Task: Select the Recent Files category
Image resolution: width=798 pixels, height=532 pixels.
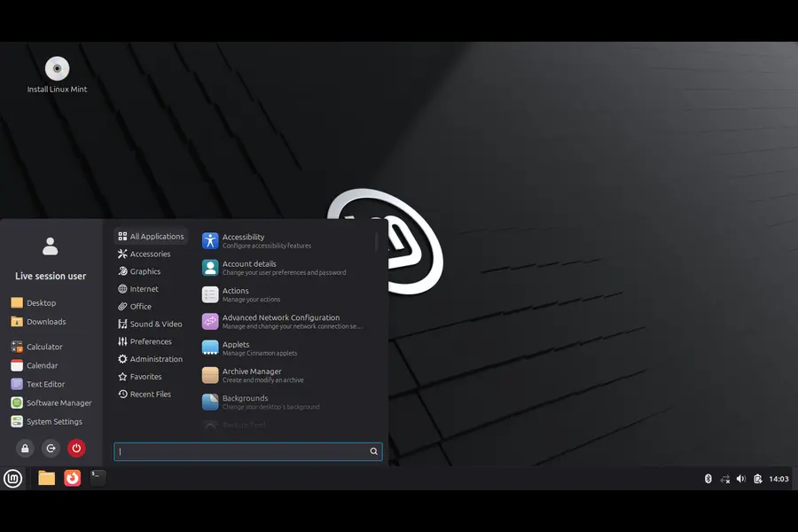Action: [x=145, y=394]
